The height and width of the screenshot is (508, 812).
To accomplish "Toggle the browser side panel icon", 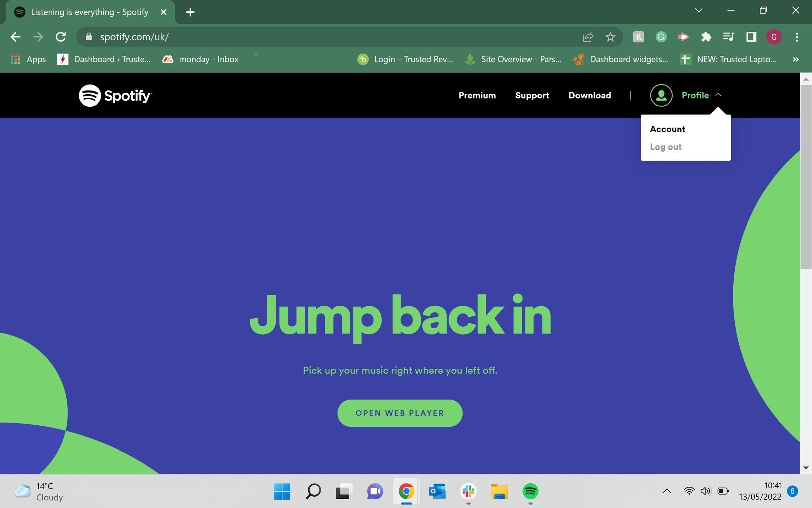I will (x=751, y=37).
